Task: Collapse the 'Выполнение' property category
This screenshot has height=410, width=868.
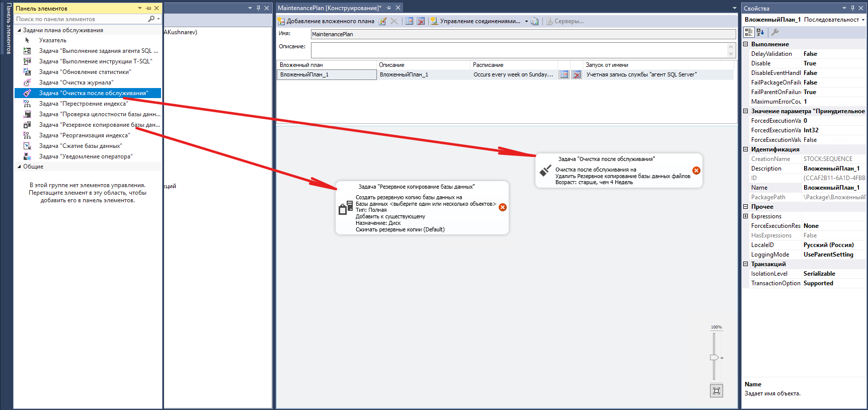Action: click(746, 44)
